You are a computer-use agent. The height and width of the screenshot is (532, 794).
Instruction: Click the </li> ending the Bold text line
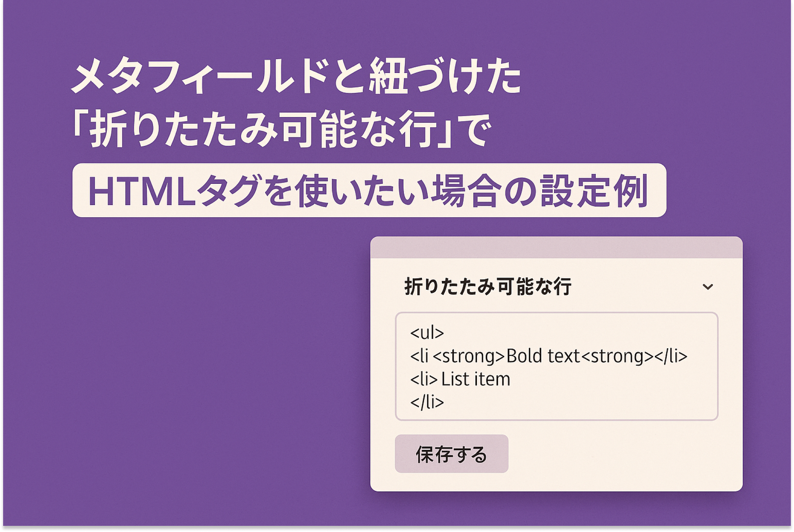point(671,356)
